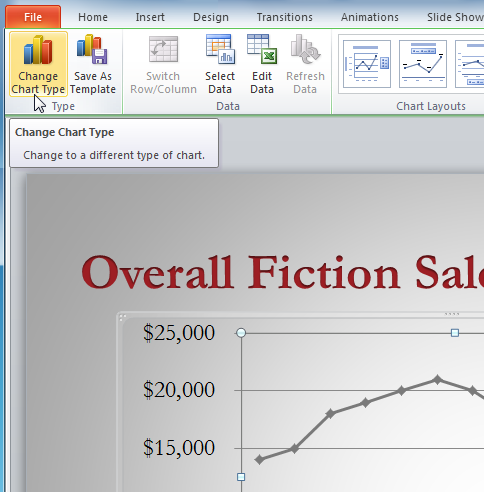Open the Animations tab

pyautogui.click(x=370, y=17)
